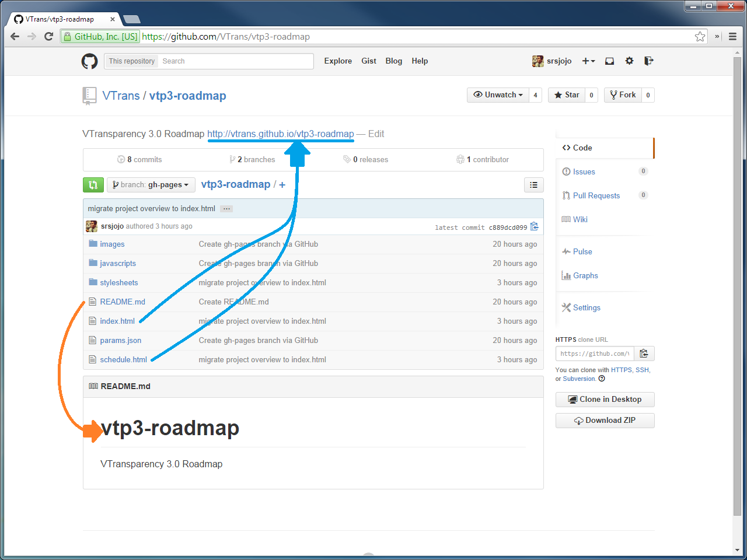Open the Code tab in sidebar
Screen dimensions: 747x560
coord(605,148)
